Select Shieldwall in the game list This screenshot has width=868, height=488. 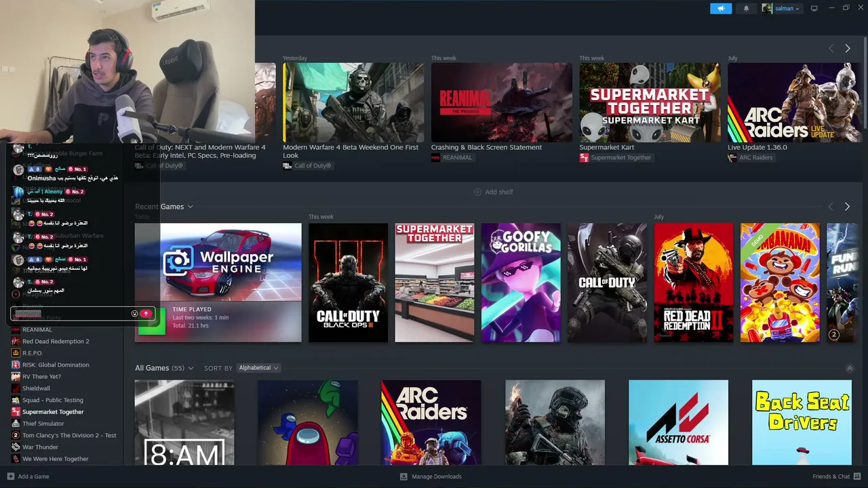[x=37, y=388]
